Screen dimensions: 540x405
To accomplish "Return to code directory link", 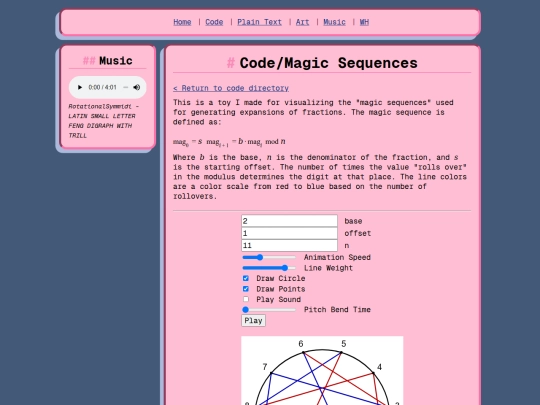I will point(231,88).
